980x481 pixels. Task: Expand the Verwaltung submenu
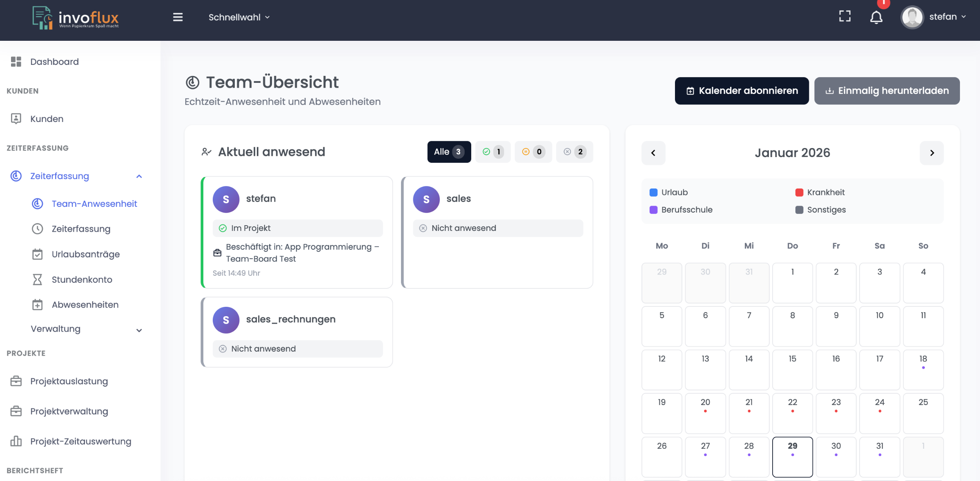click(x=139, y=330)
